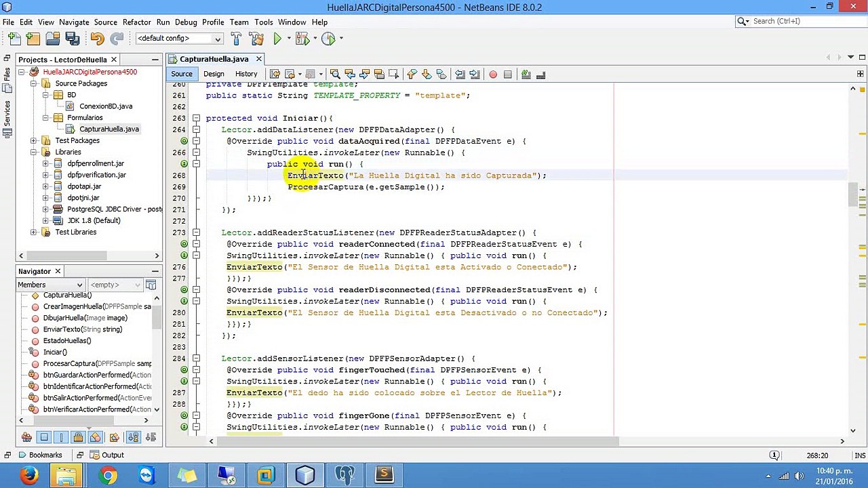Select EnviarTexto(String string) in Navigator
868x488 pixels.
(x=82, y=329)
